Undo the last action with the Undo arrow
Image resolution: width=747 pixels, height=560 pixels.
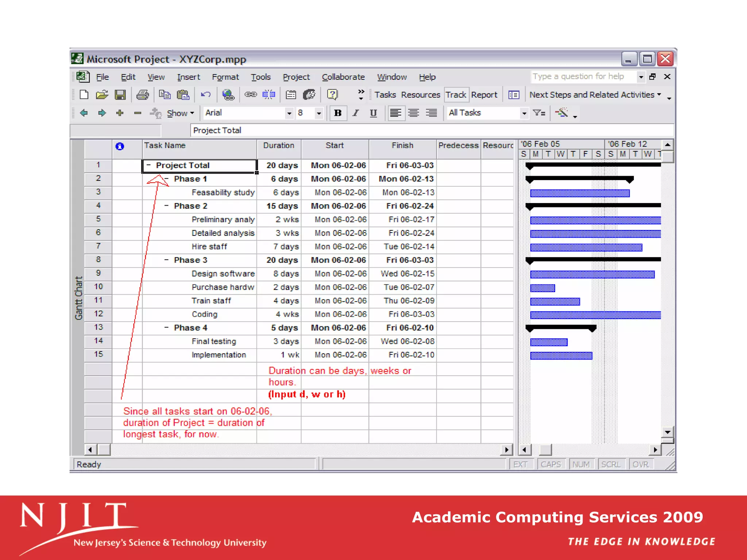point(206,95)
